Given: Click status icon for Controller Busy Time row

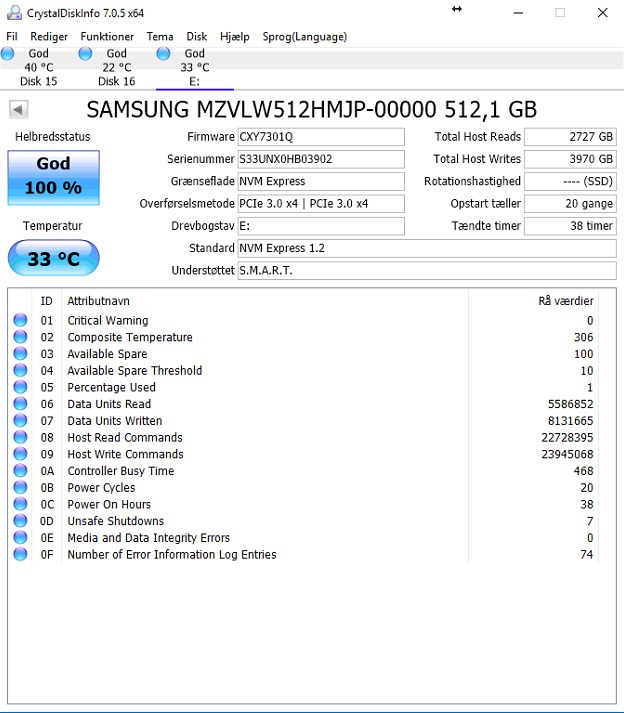Looking at the screenshot, I should click(x=20, y=471).
